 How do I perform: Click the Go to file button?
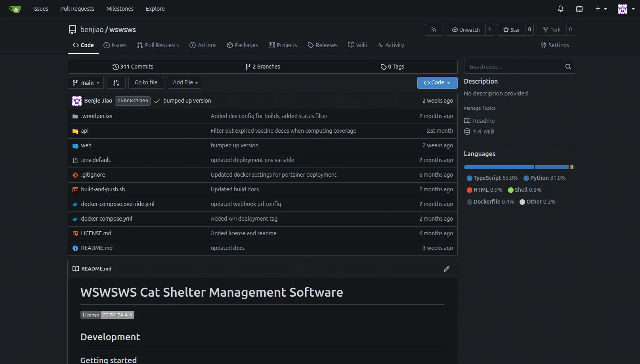tap(146, 83)
